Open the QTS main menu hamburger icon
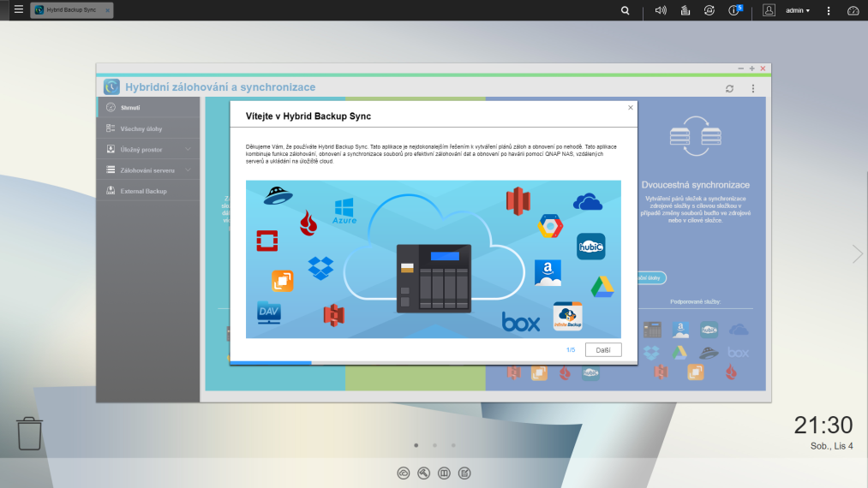The width and height of the screenshot is (868, 488). click(x=18, y=9)
